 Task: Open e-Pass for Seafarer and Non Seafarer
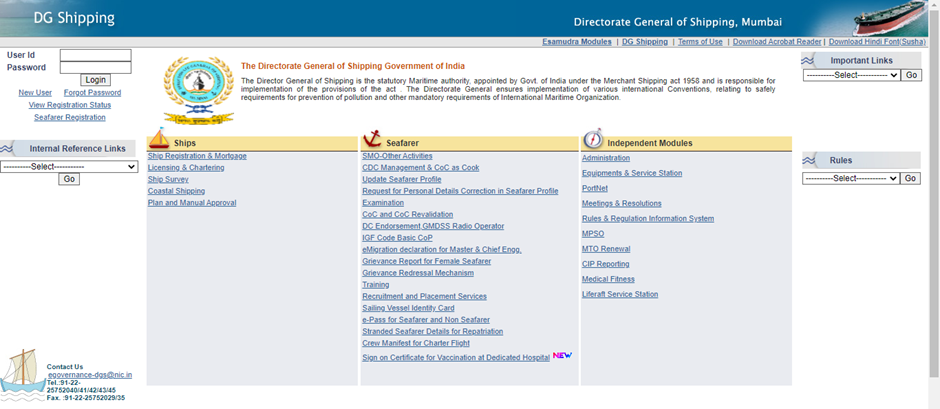tap(426, 320)
